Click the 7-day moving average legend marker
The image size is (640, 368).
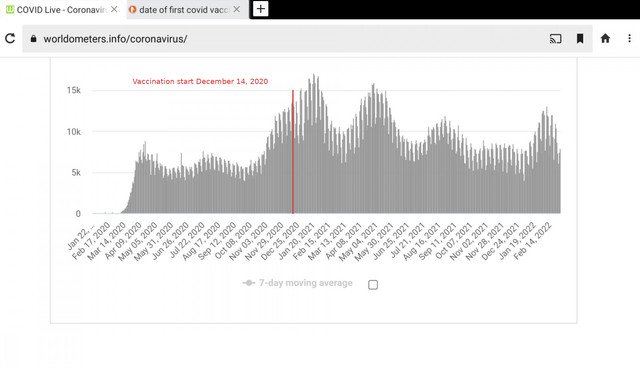249,283
